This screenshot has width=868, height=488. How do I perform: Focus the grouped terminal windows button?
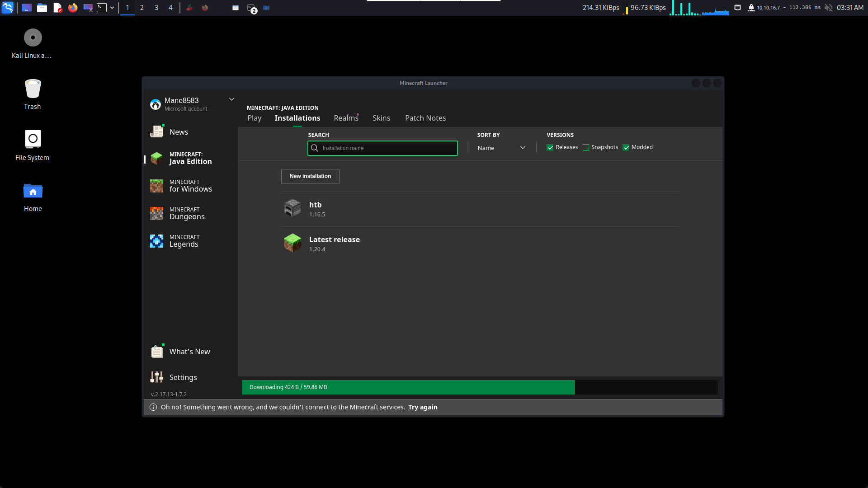click(x=252, y=8)
